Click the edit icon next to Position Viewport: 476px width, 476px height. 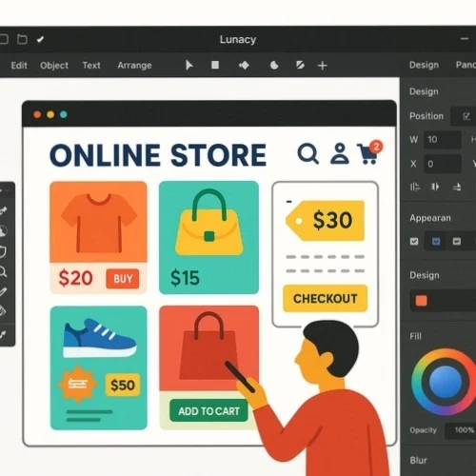tap(466, 116)
